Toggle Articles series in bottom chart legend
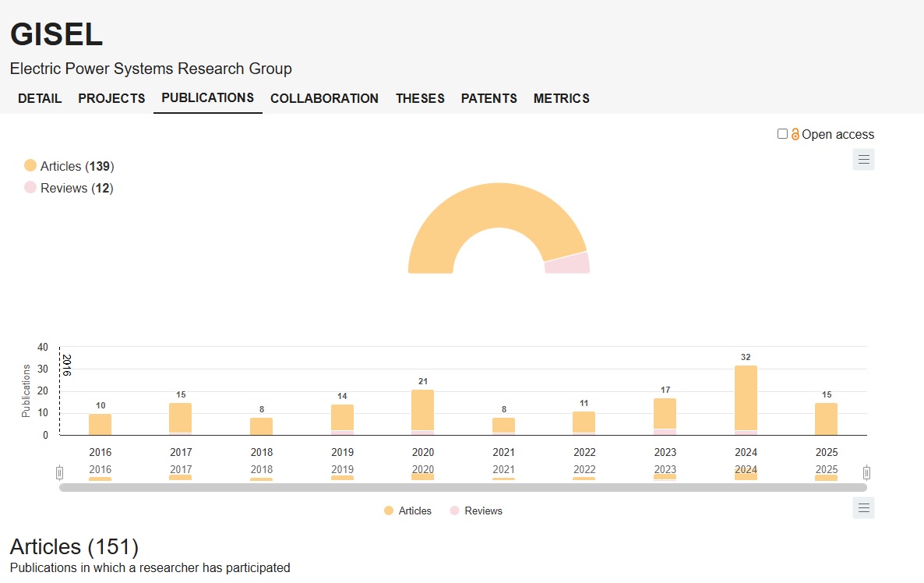924x583 pixels. [407, 511]
